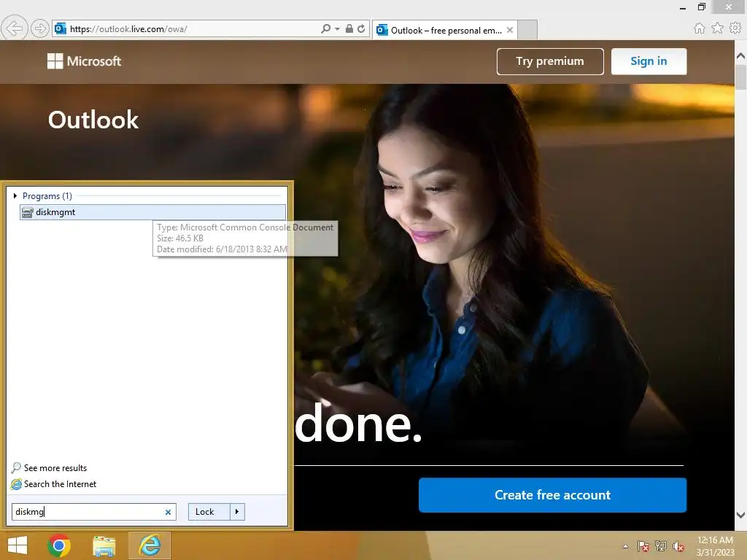Show hidden tray icons arrow
This screenshot has width=747, height=560.
(625, 546)
